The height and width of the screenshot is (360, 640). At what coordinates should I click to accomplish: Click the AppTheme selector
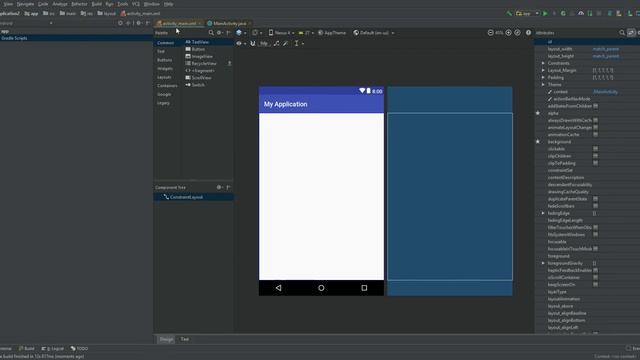click(332, 33)
